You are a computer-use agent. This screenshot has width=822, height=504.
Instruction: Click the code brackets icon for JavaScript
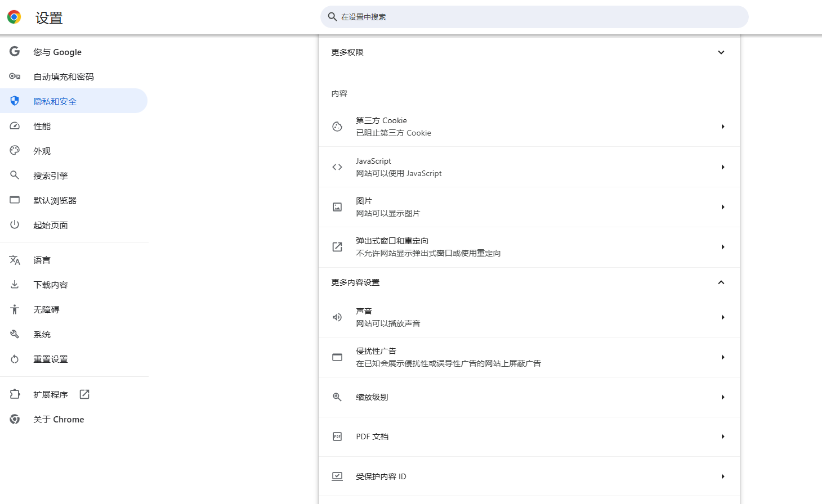point(337,167)
